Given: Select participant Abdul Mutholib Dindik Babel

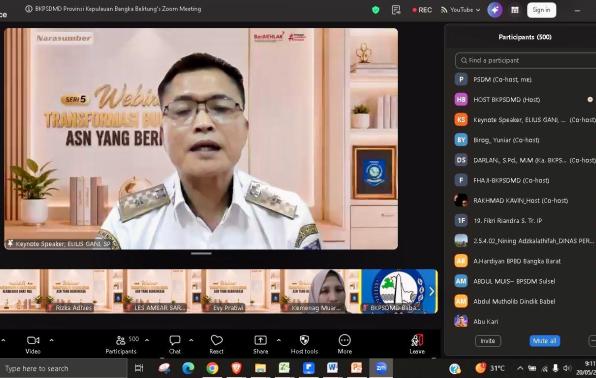Looking at the screenshot, I should [x=525, y=301].
